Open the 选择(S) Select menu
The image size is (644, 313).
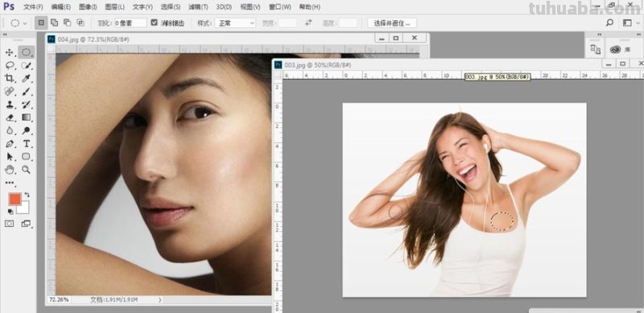171,7
